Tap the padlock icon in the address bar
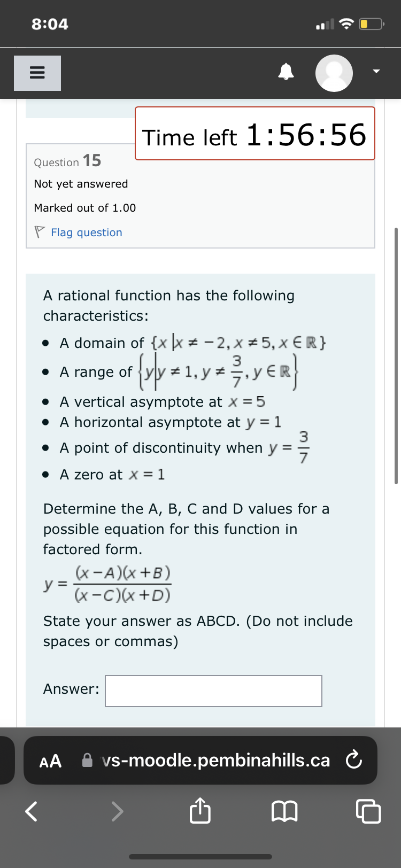This screenshot has width=401, height=868. (x=86, y=760)
